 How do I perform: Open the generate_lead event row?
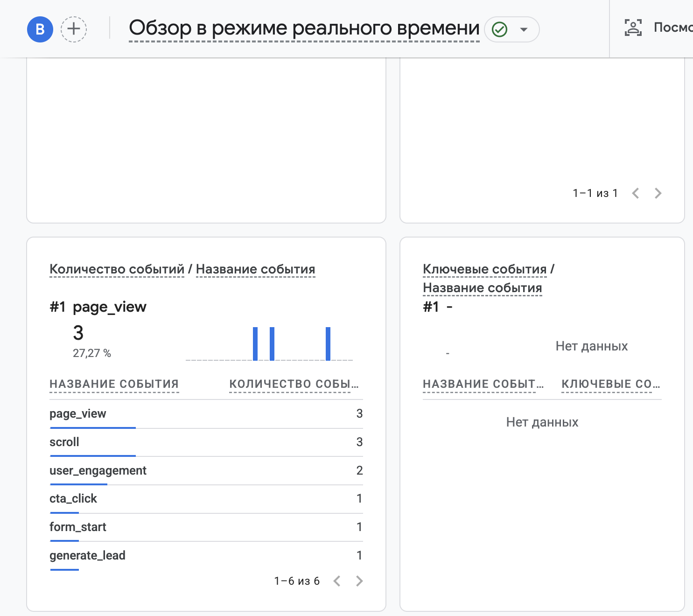click(206, 556)
